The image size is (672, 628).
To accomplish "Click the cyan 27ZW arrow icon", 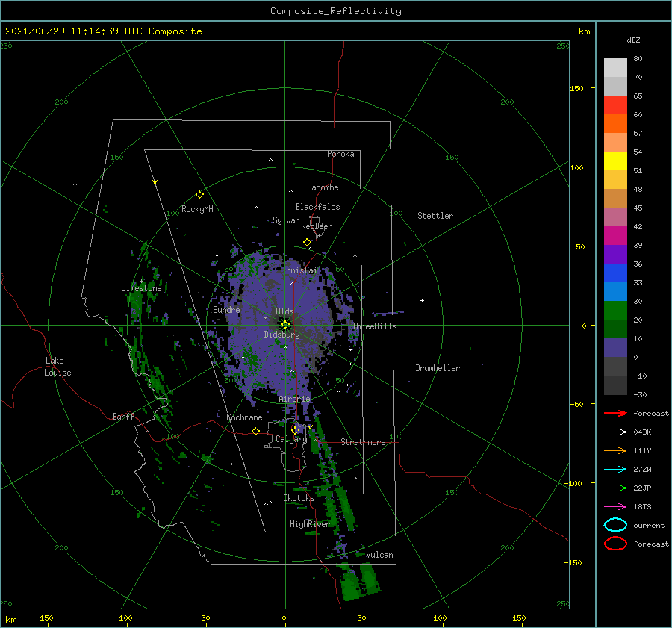I will (615, 470).
